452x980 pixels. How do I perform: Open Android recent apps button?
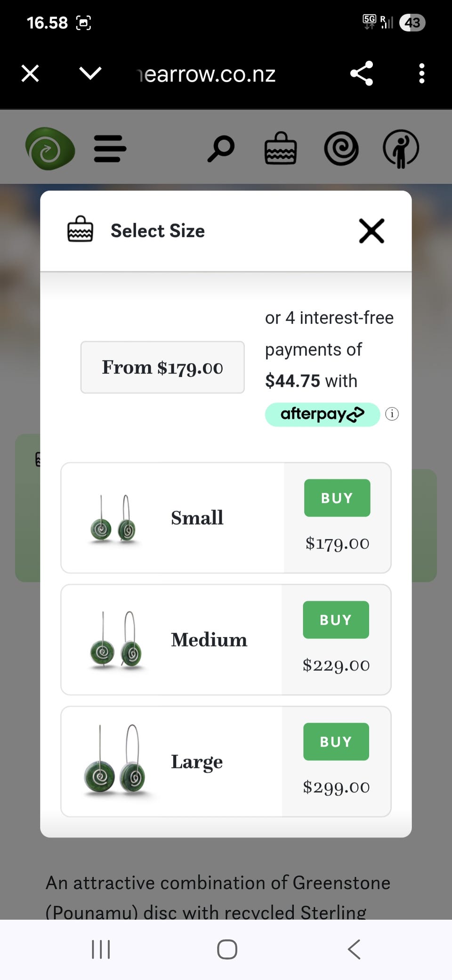click(101, 949)
